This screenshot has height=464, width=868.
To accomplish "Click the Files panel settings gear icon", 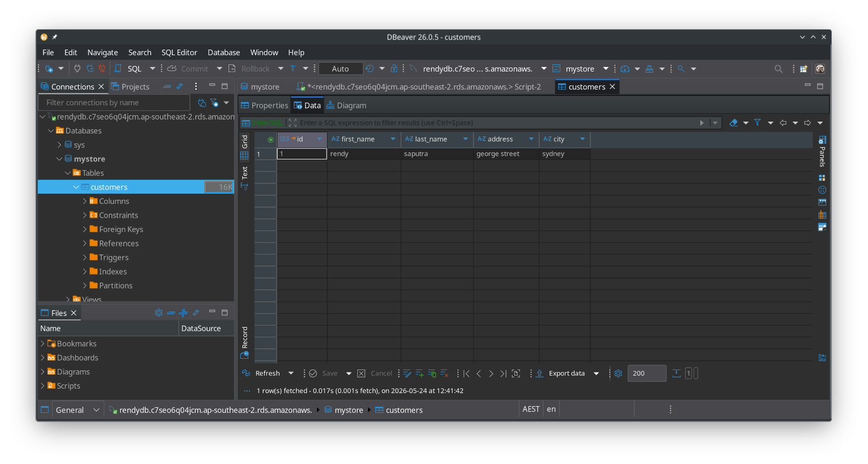I will point(159,313).
